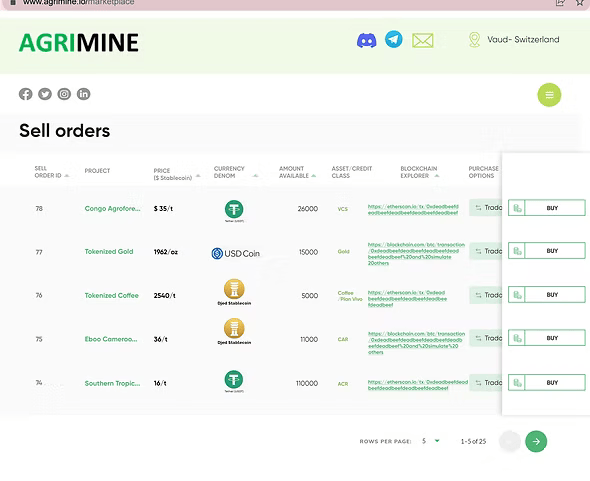The width and height of the screenshot is (590, 481).
Task: Click the Asset/Credit Class column header
Action: tap(351, 172)
